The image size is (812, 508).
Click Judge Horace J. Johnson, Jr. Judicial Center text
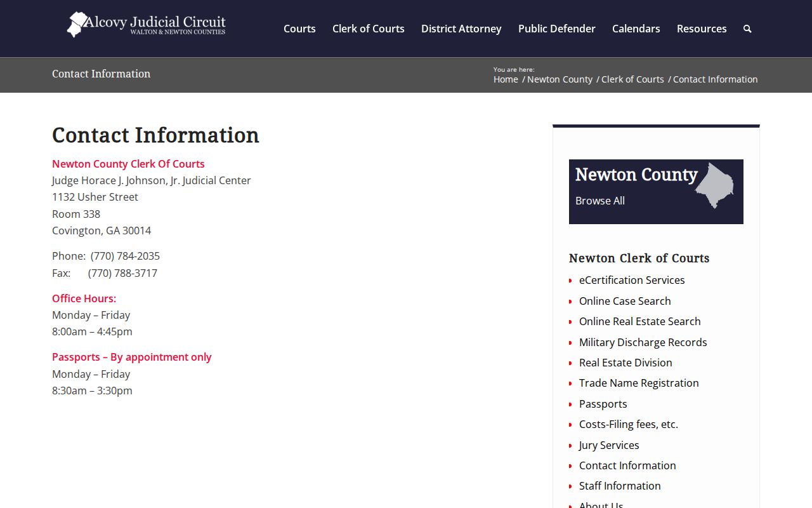point(152,180)
